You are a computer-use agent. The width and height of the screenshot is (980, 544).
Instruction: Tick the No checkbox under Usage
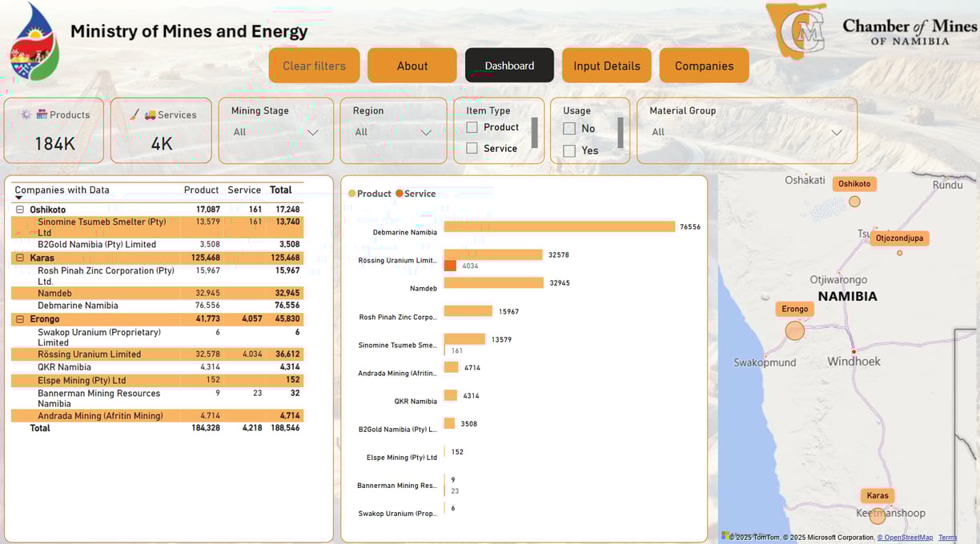569,129
